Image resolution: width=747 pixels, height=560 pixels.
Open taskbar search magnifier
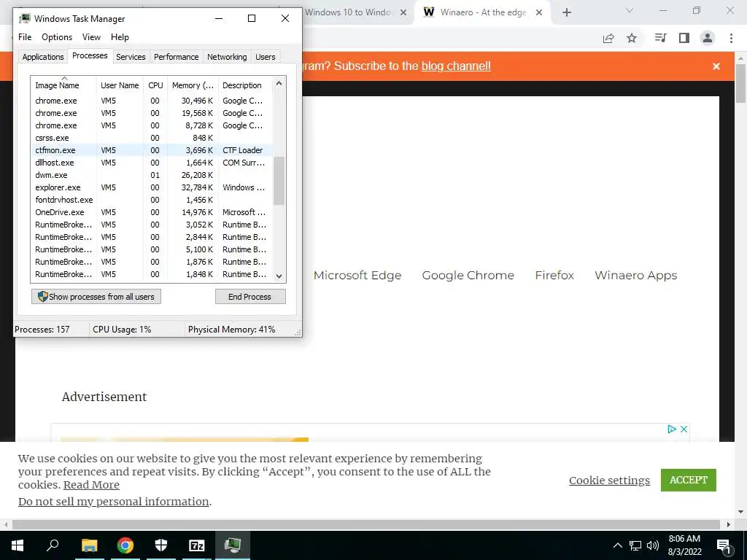point(53,545)
